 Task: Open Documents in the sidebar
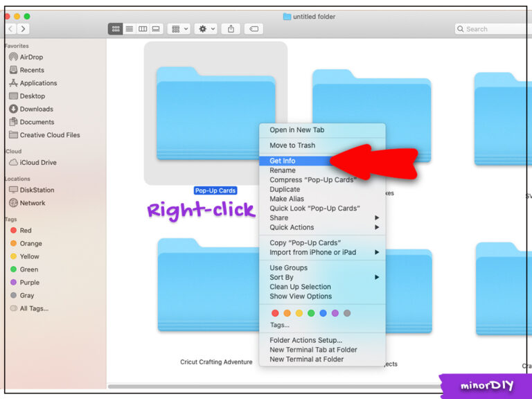32,122
